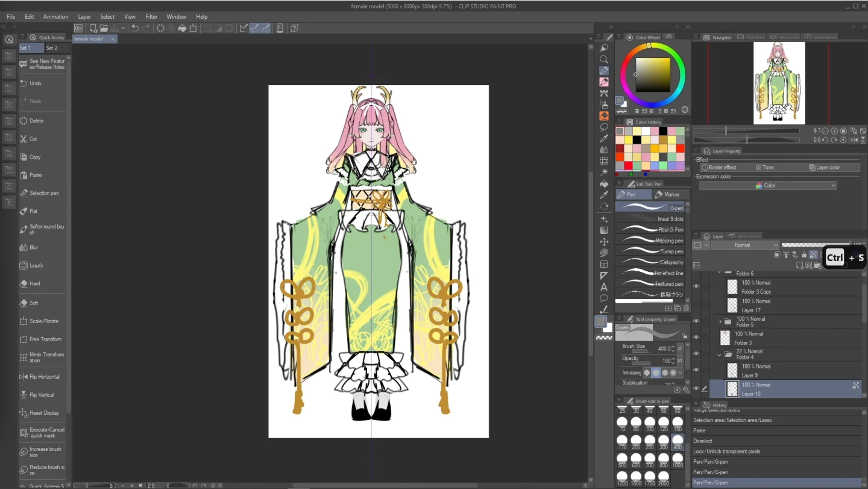Switch to Marker sub tool tab
This screenshot has height=489, width=868.
tap(670, 194)
